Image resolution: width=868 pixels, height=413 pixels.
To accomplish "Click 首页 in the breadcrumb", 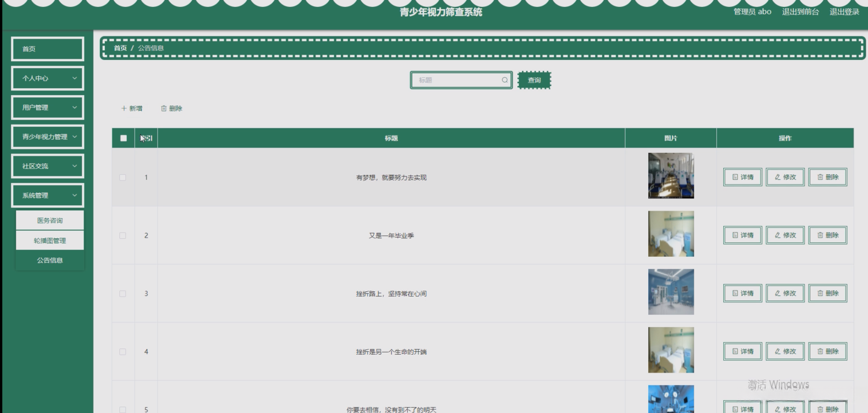I will 120,48.
